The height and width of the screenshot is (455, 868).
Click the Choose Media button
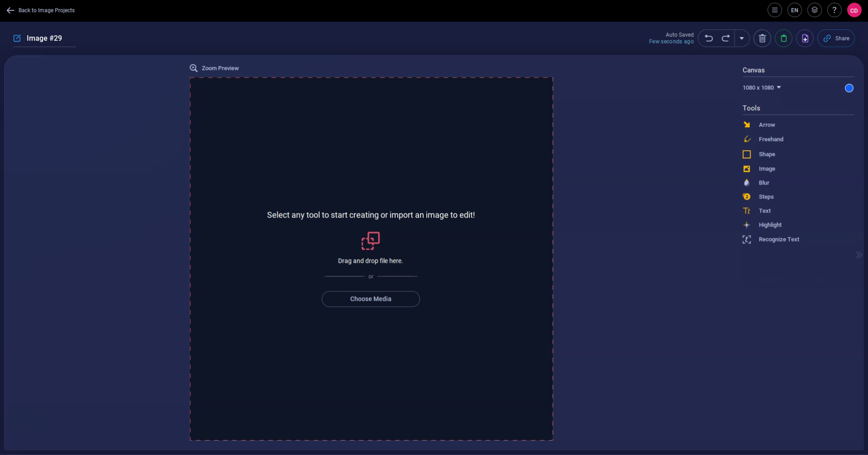[371, 299]
